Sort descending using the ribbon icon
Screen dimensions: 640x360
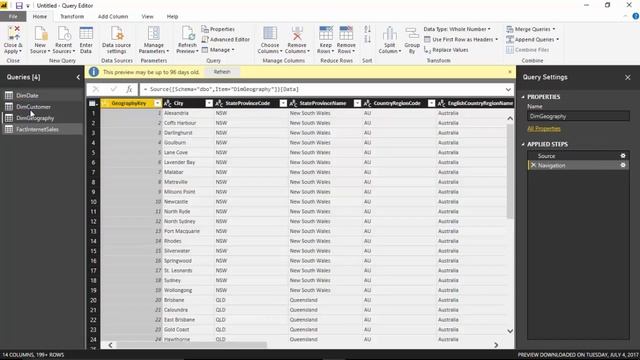pyautogui.click(x=367, y=39)
